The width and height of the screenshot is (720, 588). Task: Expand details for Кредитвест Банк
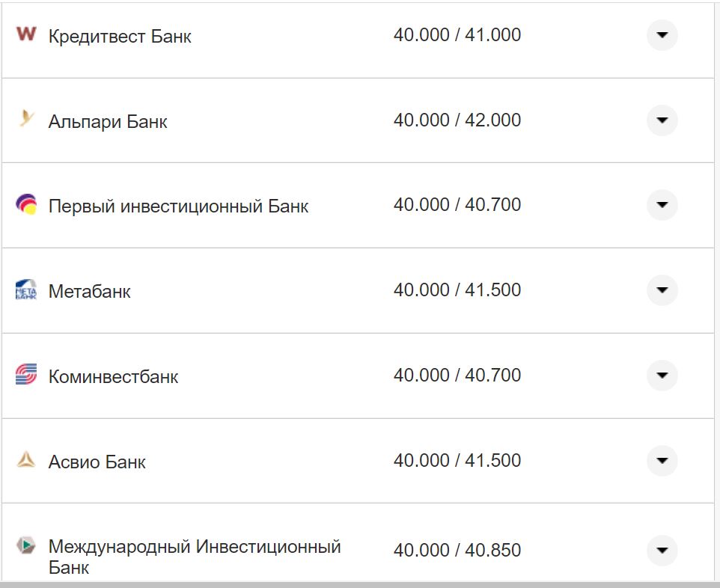tap(662, 34)
